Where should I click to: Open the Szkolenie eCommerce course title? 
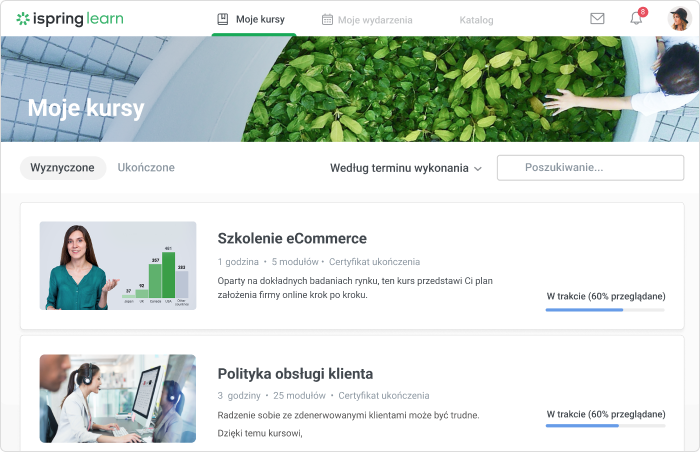[x=292, y=238]
